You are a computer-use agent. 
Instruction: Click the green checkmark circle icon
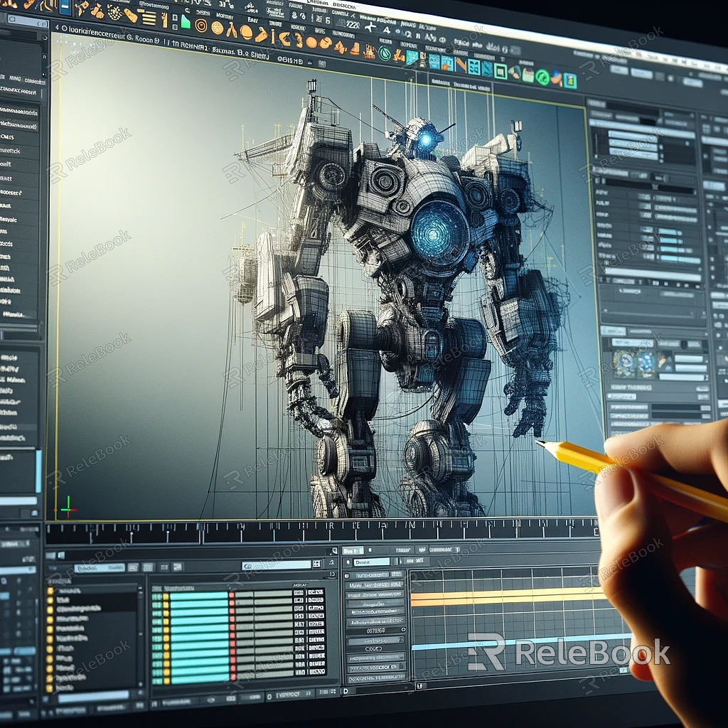542,77
